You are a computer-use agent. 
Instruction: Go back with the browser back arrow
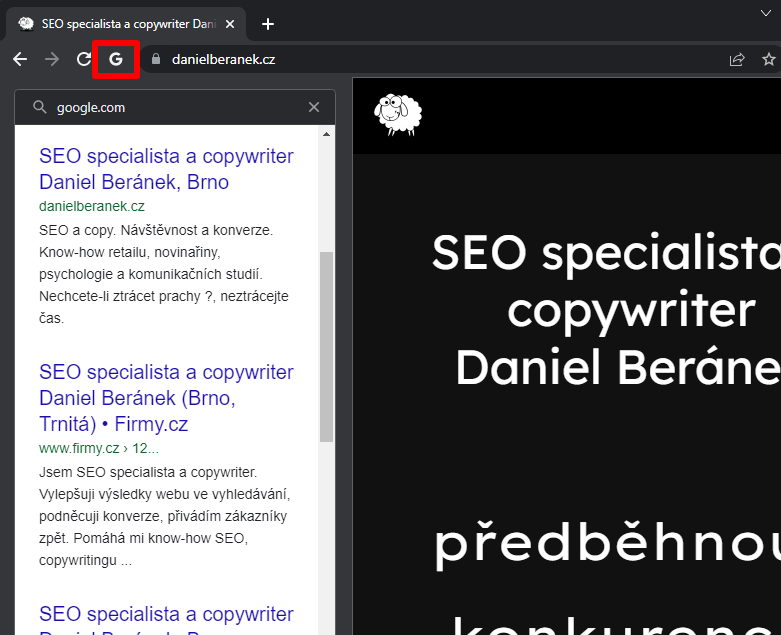tap(20, 59)
